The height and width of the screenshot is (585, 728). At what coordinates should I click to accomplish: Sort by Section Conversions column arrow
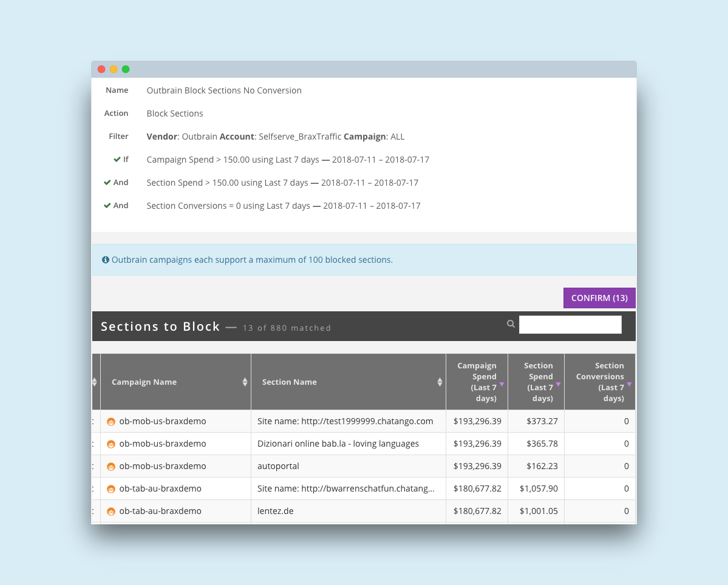pos(629,384)
